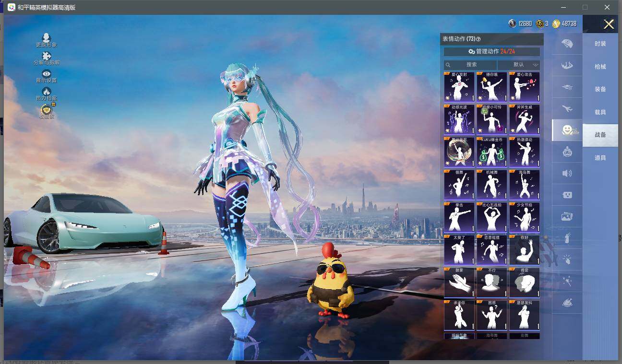
Task: Select the 鼓掌 clapping emote
Action: (459, 282)
